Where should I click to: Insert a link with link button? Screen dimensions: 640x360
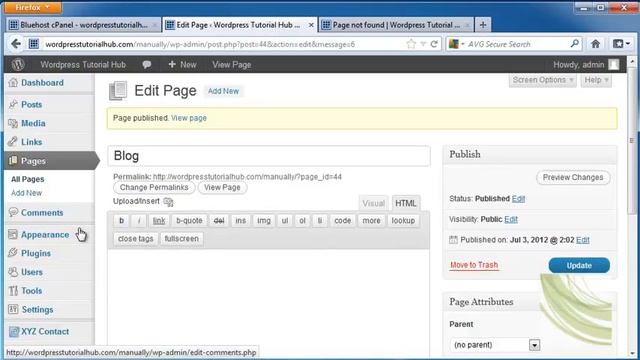pyautogui.click(x=159, y=221)
